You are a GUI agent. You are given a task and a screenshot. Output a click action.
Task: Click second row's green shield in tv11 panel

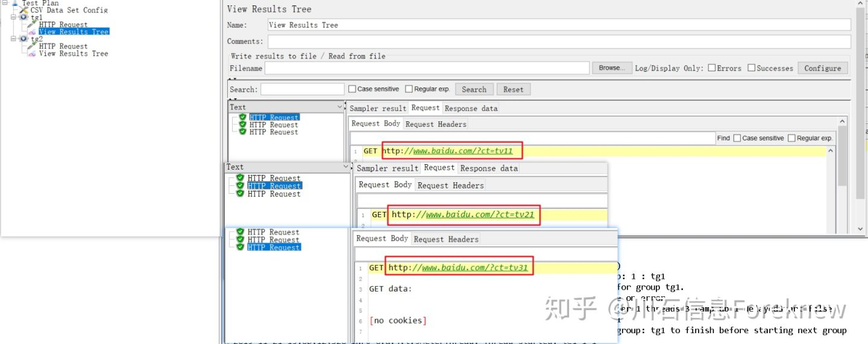pos(242,124)
